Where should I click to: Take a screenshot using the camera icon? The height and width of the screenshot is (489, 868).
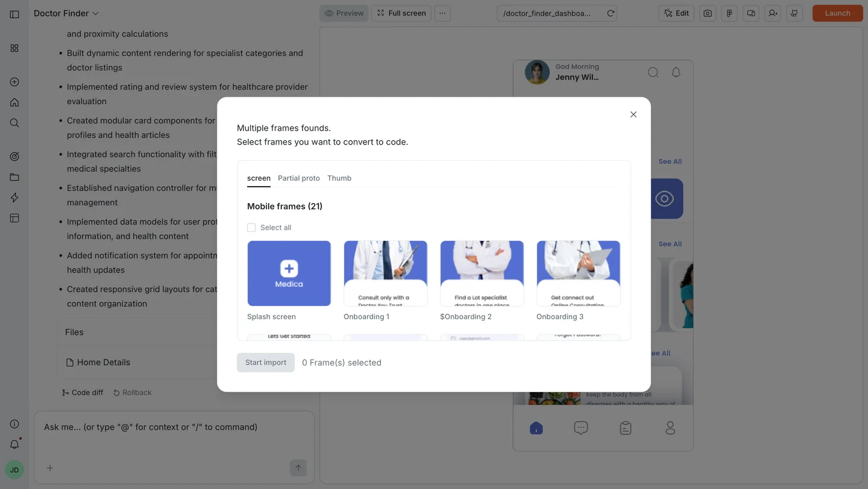pos(707,13)
